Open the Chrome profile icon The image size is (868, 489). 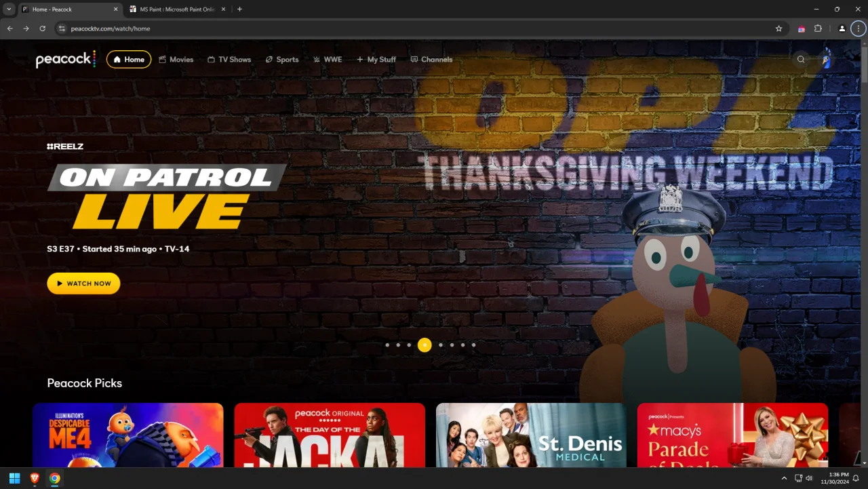point(842,28)
